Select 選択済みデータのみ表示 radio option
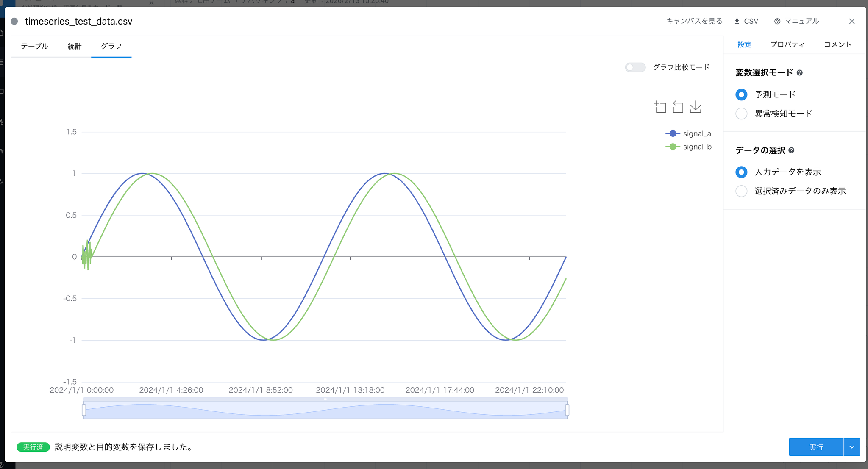This screenshot has height=469, width=868. click(741, 191)
